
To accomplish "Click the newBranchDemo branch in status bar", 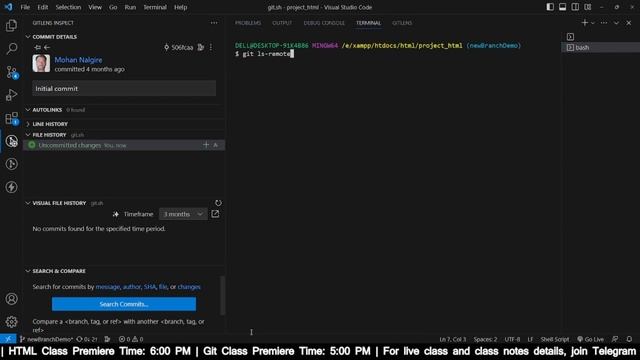I will 47,339.
